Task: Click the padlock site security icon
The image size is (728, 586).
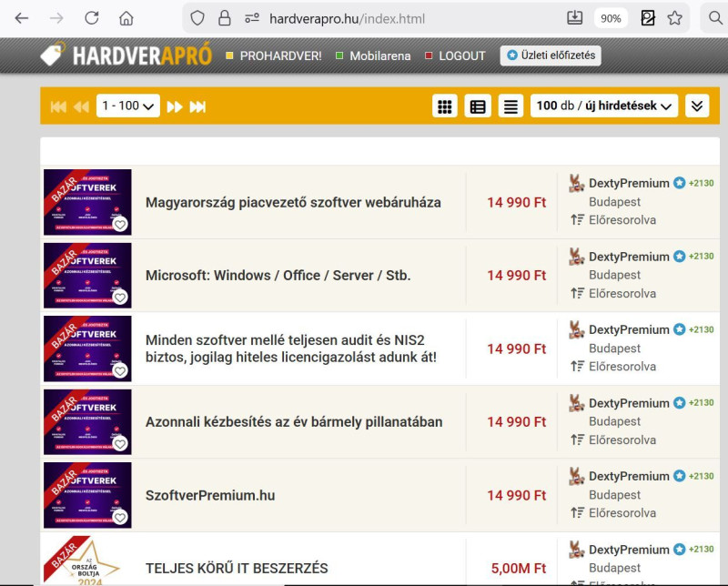Action: click(225, 18)
